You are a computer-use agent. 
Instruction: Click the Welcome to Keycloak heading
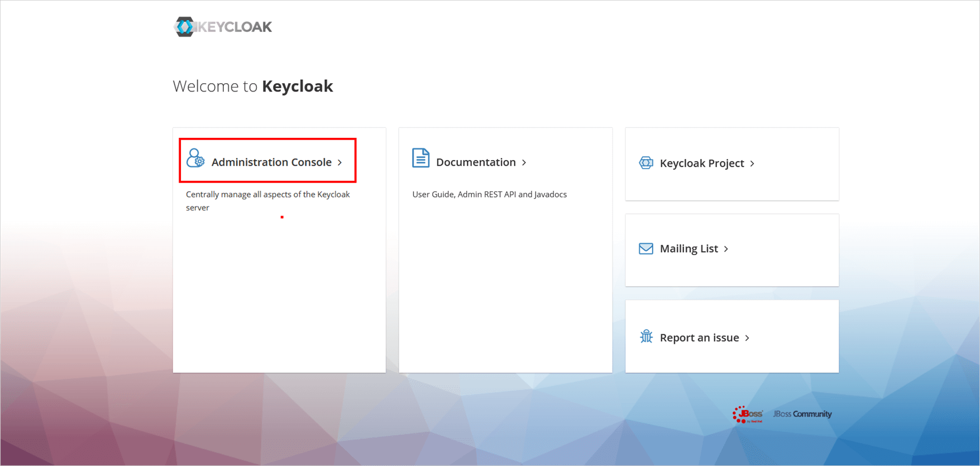coord(252,86)
